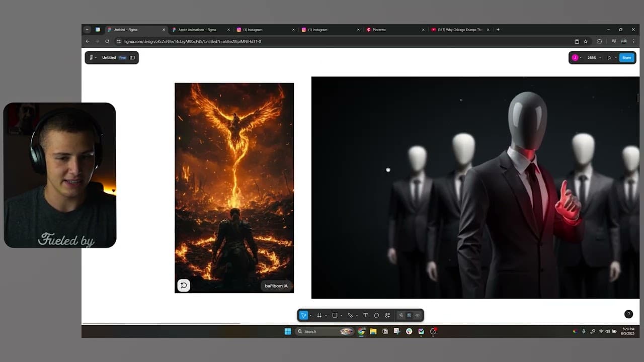644x362 pixels.
Task: Select the Text tool
Action: pos(366,315)
